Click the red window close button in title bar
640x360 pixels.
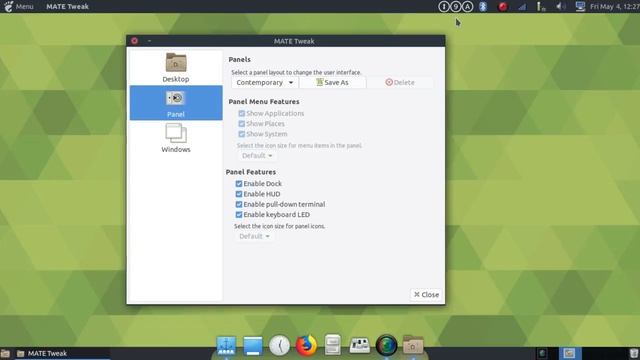tap(134, 41)
